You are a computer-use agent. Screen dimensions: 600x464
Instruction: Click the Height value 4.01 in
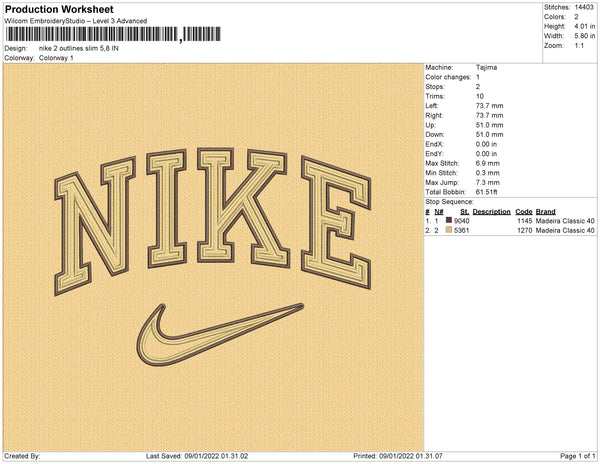click(x=584, y=26)
